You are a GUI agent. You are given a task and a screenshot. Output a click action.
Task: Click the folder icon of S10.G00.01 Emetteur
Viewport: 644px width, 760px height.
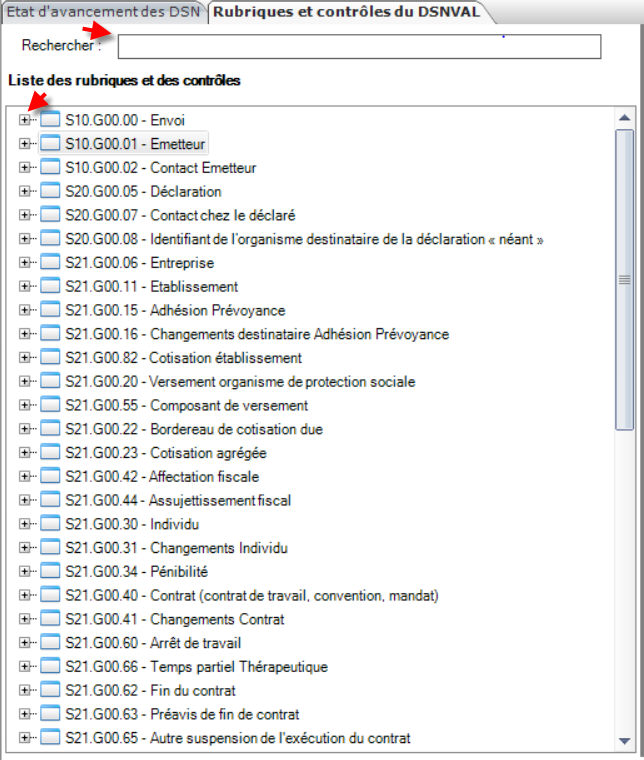pyautogui.click(x=50, y=142)
